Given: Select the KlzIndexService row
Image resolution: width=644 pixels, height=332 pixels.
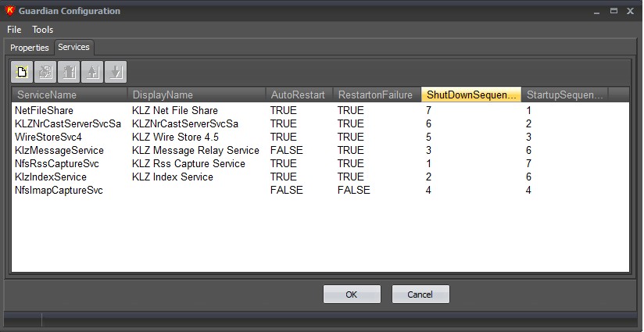Looking at the screenshot, I should (320, 177).
